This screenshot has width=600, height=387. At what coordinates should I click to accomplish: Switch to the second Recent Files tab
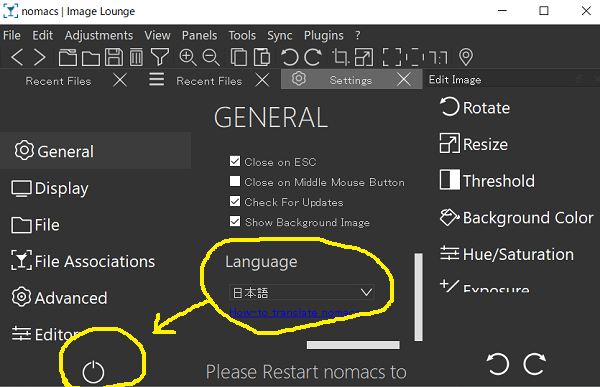pyautogui.click(x=209, y=81)
